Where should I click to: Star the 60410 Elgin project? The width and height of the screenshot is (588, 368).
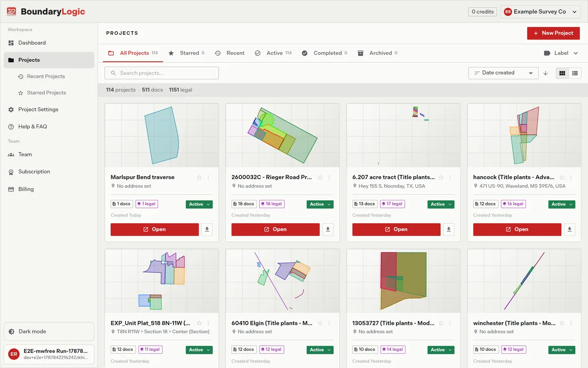320,323
